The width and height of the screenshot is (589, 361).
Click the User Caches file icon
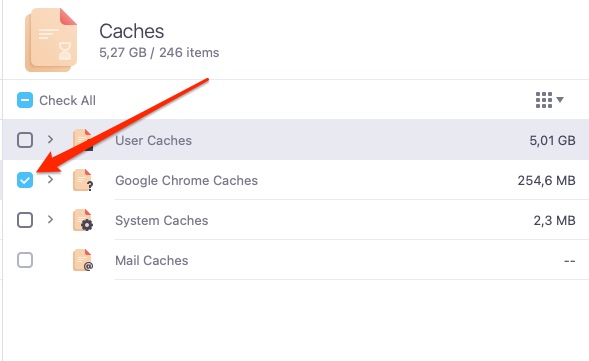[83, 140]
